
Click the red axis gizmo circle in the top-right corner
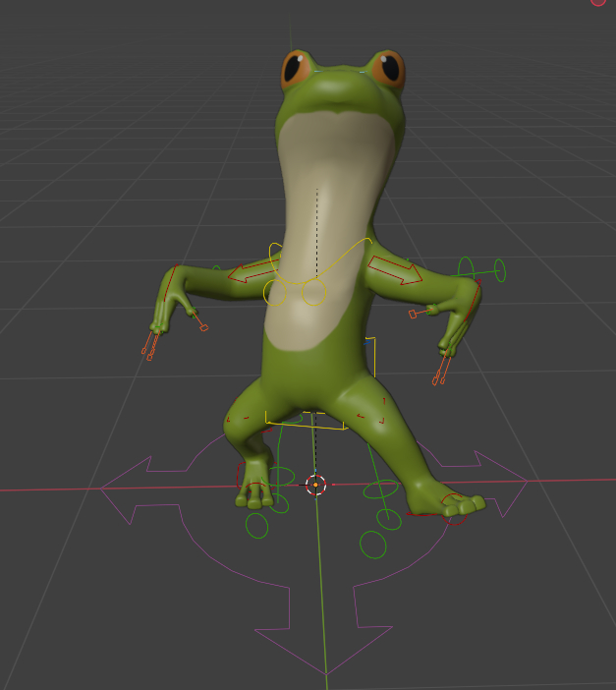(599, 2)
